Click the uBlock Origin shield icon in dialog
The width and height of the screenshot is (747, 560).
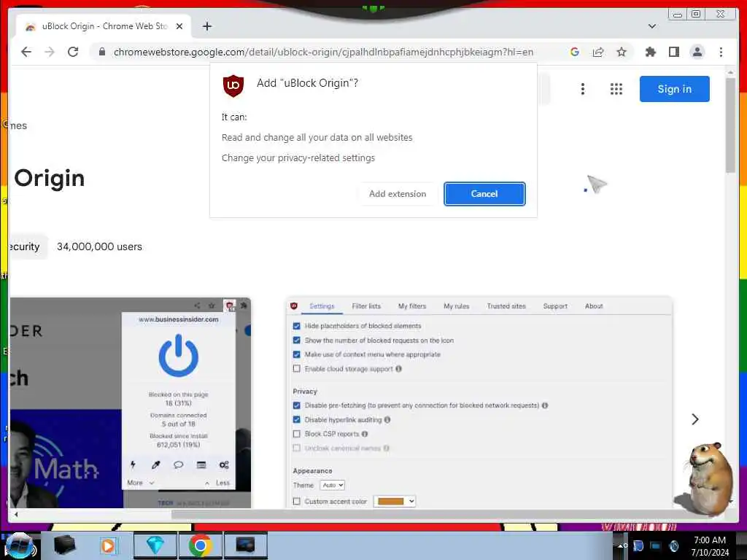click(x=233, y=86)
